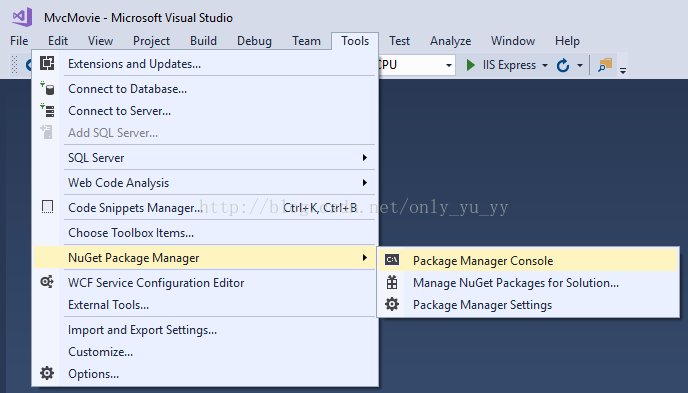
Task: Expand the SQL Server submenu arrow
Action: tap(365, 157)
